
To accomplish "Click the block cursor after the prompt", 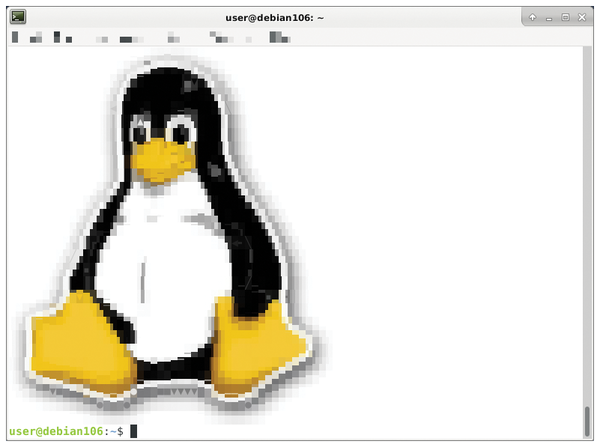I will [x=134, y=431].
